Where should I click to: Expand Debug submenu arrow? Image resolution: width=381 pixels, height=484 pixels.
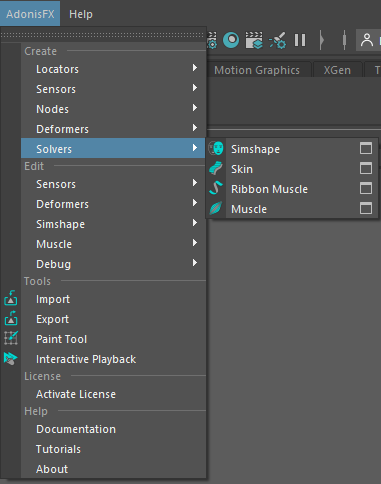[x=195, y=263]
